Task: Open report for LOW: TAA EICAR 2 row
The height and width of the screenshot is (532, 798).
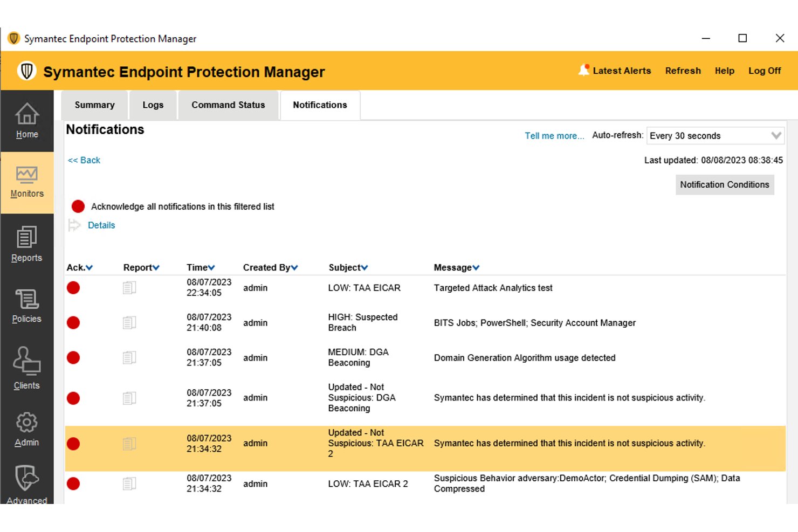Action: 129,484
